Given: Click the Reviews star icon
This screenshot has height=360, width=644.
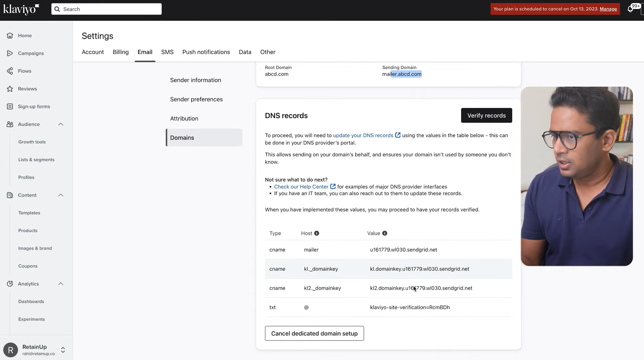Looking at the screenshot, I should point(10,89).
